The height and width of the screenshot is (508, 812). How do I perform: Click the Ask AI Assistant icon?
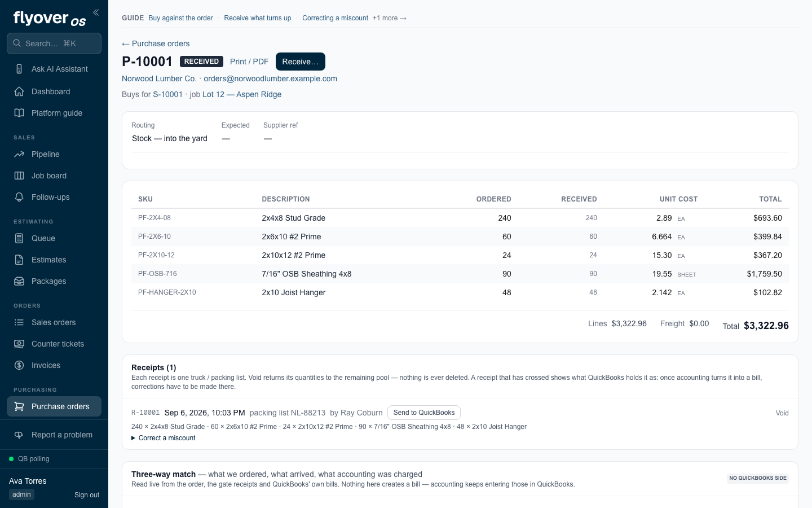pyautogui.click(x=19, y=69)
